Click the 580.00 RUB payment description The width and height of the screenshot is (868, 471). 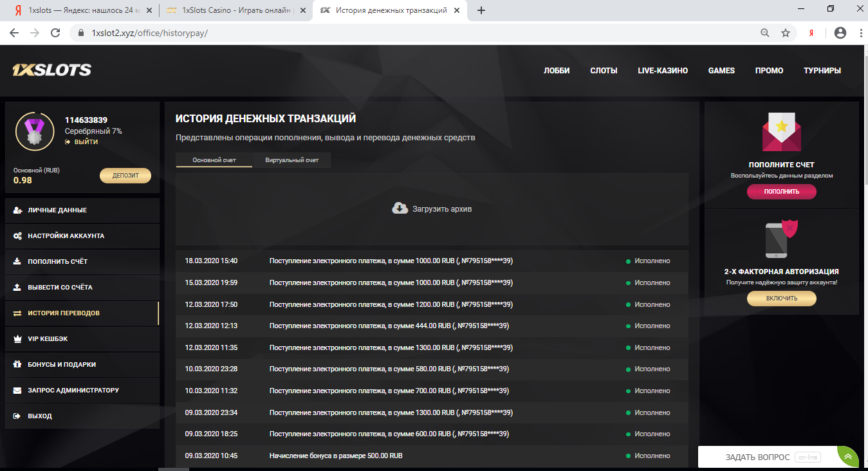(x=389, y=369)
